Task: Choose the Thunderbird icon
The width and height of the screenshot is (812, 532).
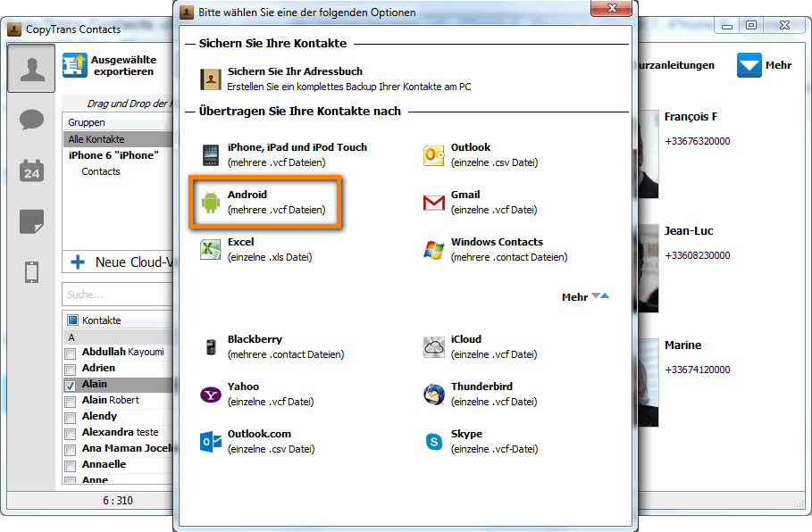Action: (433, 395)
